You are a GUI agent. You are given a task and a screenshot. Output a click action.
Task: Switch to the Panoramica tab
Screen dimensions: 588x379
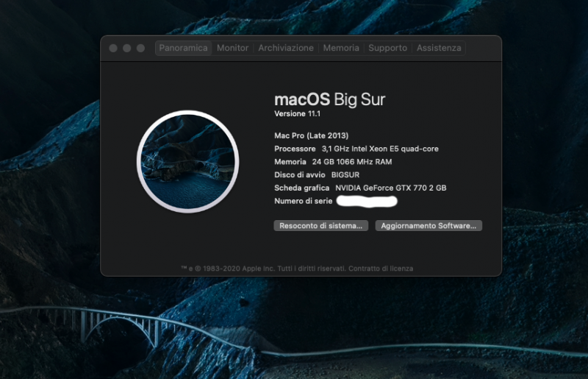click(183, 48)
